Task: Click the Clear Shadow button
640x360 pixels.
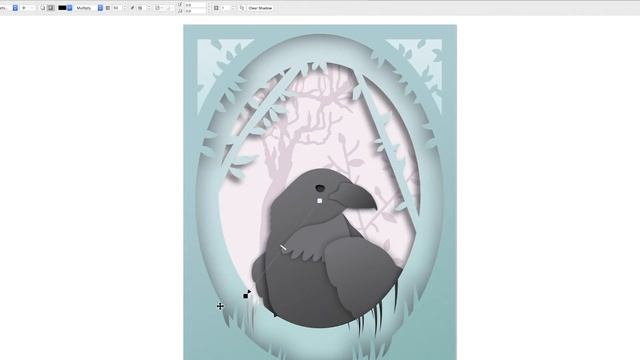Action: [260, 8]
